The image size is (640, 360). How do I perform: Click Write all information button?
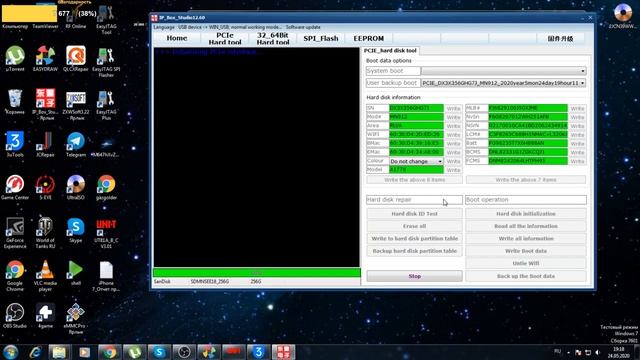pyautogui.click(x=526, y=238)
